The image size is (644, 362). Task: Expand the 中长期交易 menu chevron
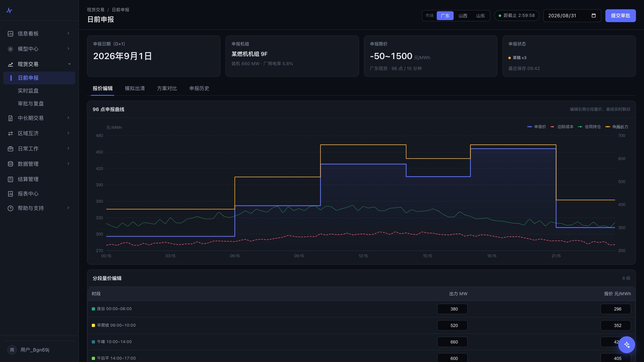click(x=68, y=118)
